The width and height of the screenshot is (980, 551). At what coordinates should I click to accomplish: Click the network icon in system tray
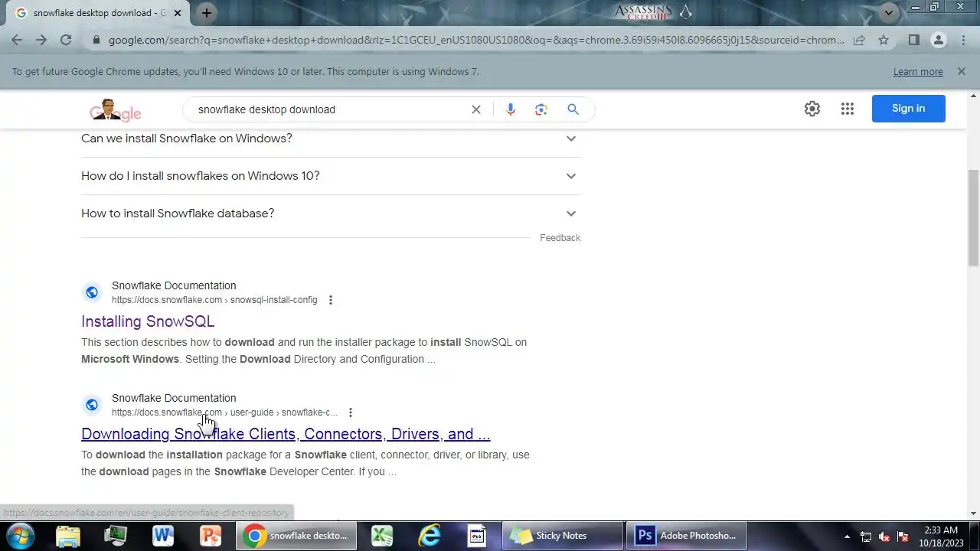(x=866, y=536)
